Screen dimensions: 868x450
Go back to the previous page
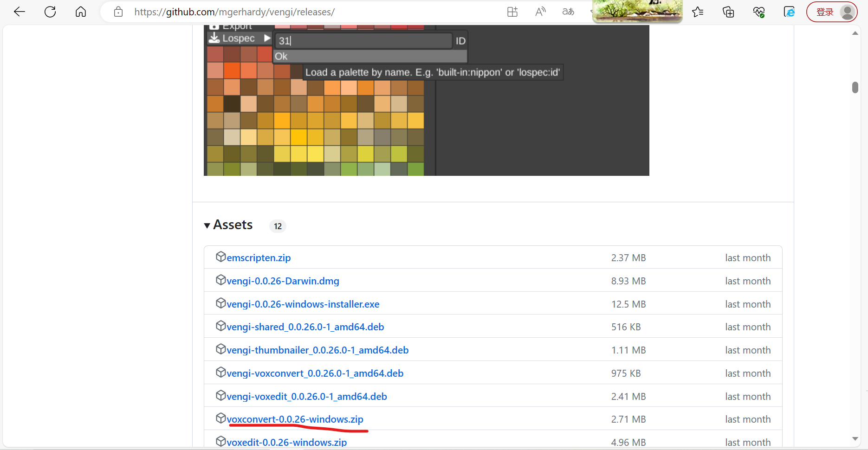pos(19,12)
